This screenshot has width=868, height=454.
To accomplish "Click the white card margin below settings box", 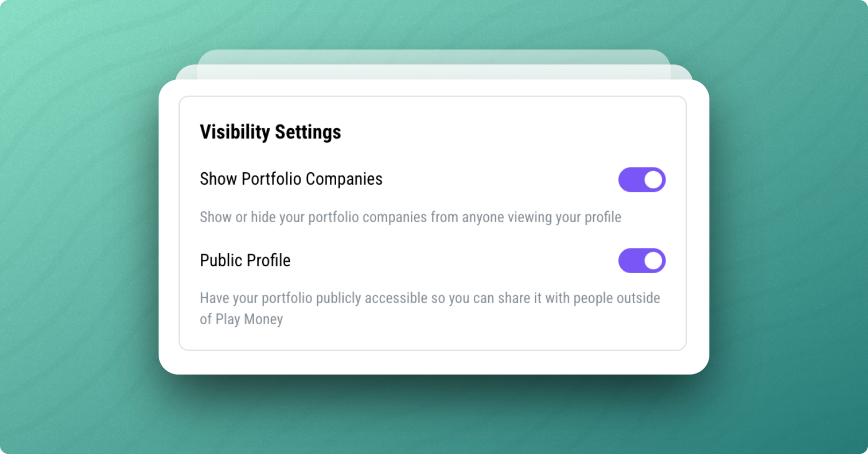I will tap(433, 362).
